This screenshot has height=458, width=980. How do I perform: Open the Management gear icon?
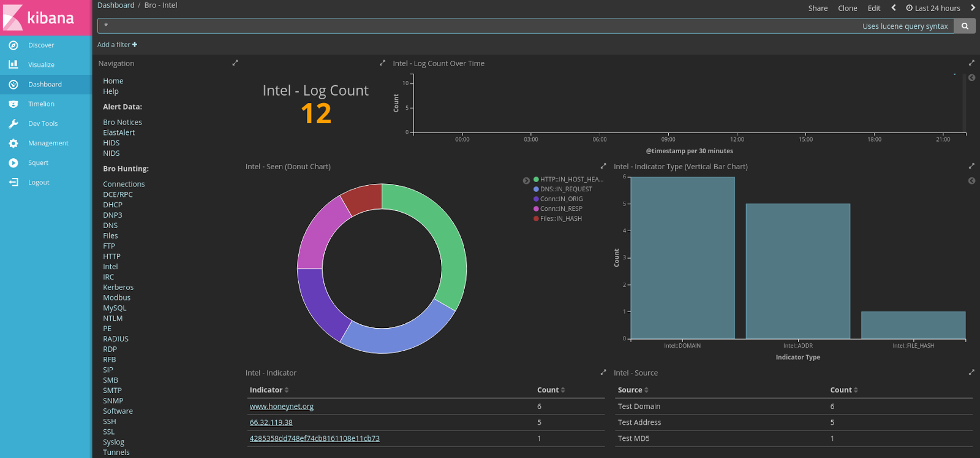[x=13, y=143]
